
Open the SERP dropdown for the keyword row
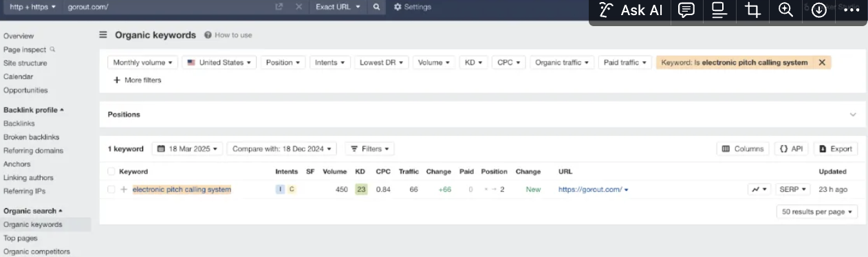click(793, 190)
